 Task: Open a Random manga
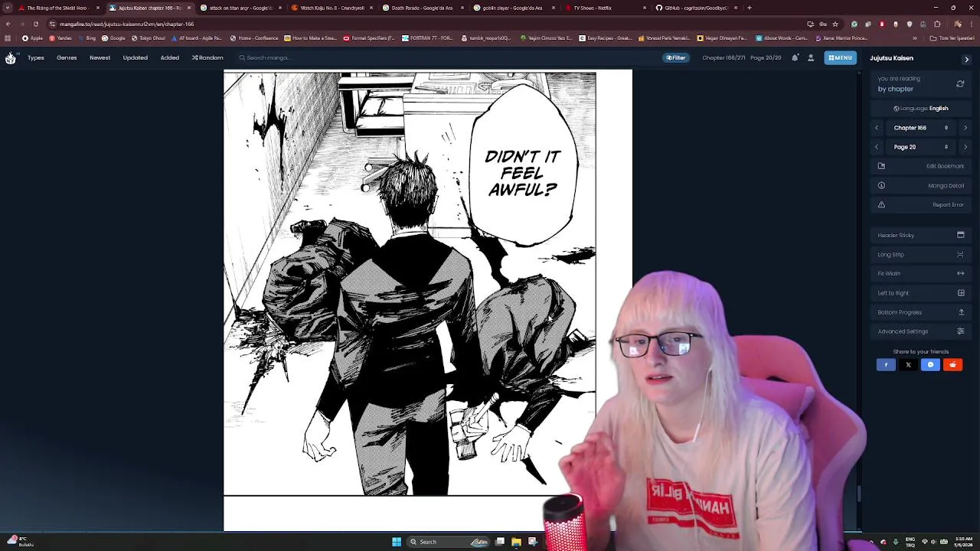207,57
